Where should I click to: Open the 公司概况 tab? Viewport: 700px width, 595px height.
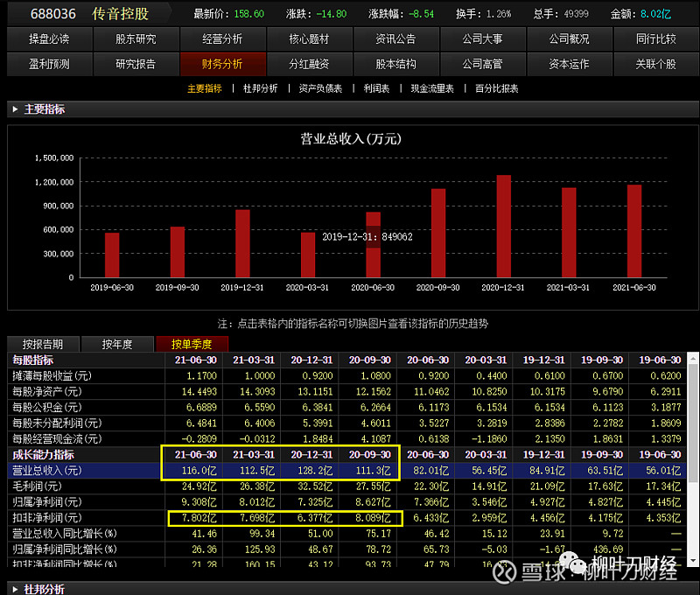570,39
